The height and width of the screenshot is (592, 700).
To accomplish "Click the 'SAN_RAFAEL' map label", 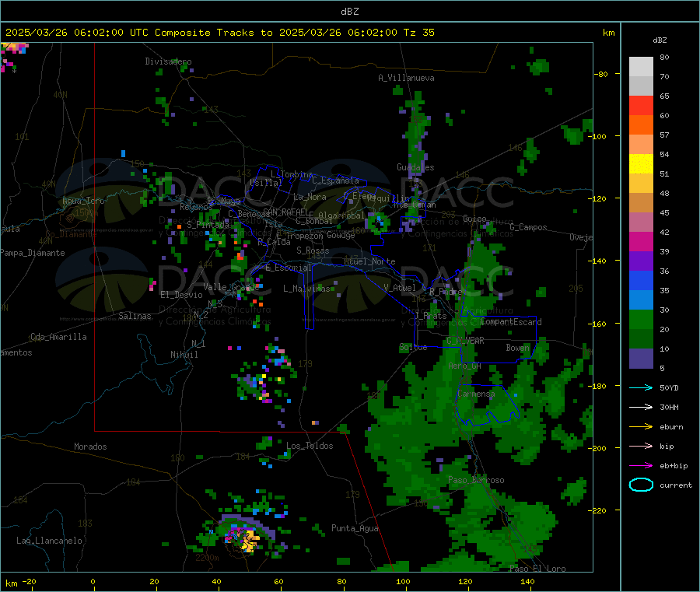I will pos(285,212).
